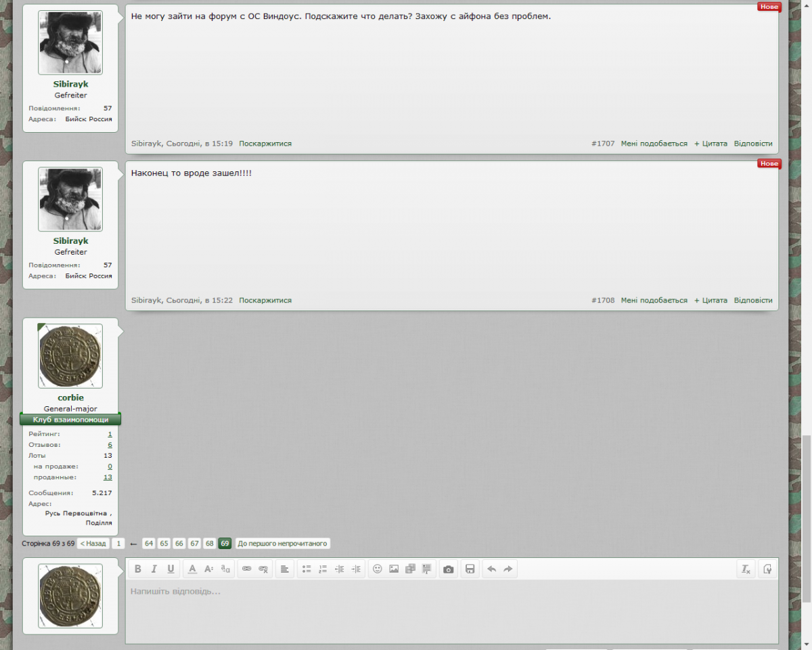812x650 pixels.
Task: Click the remove formatting icon
Action: [x=746, y=569]
